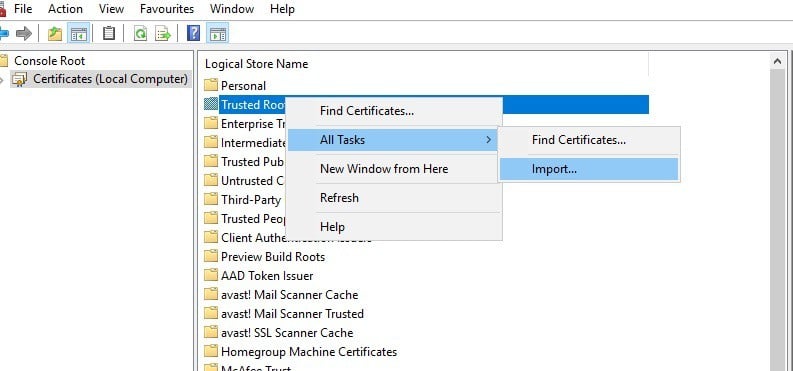Viewport: 793px width, 371px height.
Task: Choose Find Certificates in the context menu
Action: [394, 111]
